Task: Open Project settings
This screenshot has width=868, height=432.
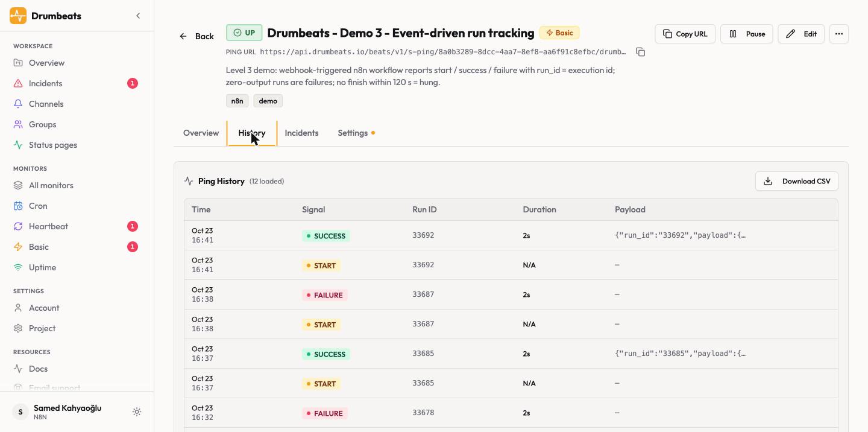Action: [x=42, y=328]
